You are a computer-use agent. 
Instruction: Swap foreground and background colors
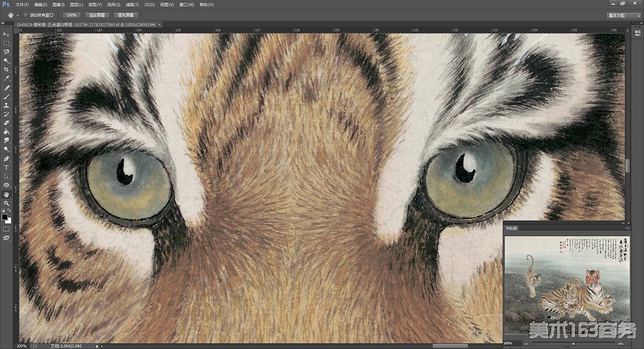coord(9,210)
